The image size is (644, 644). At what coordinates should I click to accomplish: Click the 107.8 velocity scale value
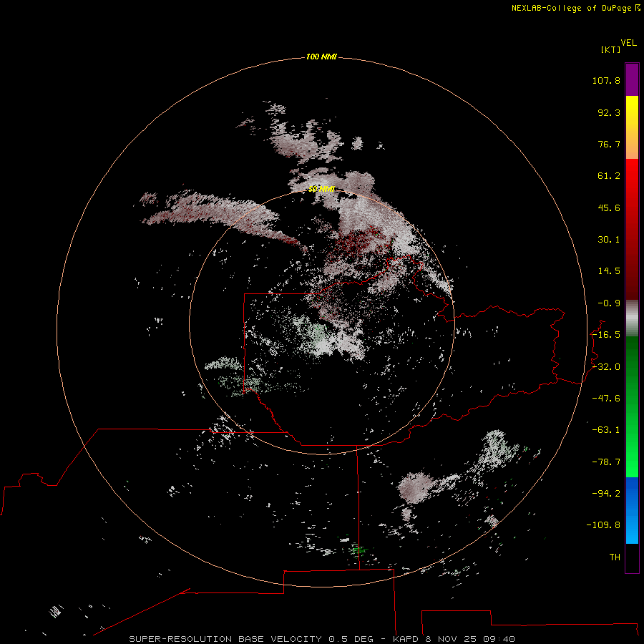(606, 80)
